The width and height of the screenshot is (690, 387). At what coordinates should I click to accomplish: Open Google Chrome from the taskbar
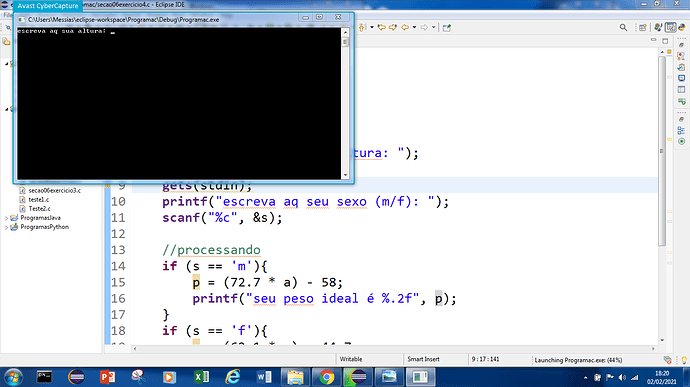pyautogui.click(x=327, y=377)
